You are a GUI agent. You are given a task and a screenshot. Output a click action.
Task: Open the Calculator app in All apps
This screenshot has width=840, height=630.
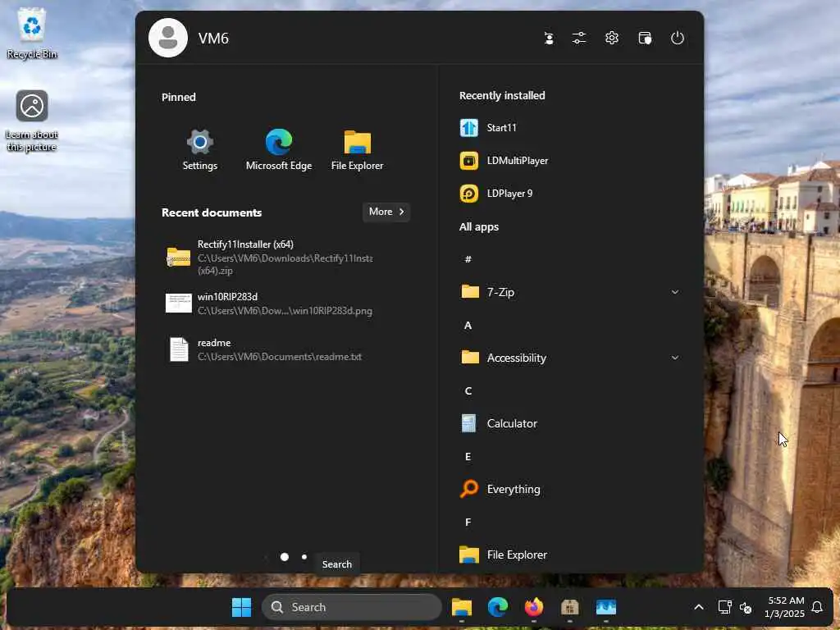[x=499, y=423]
